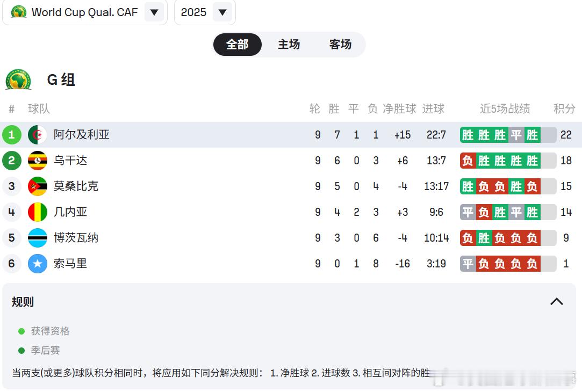The width and height of the screenshot is (582, 392).
Task: Switch to 客场 away standings
Action: tap(340, 45)
